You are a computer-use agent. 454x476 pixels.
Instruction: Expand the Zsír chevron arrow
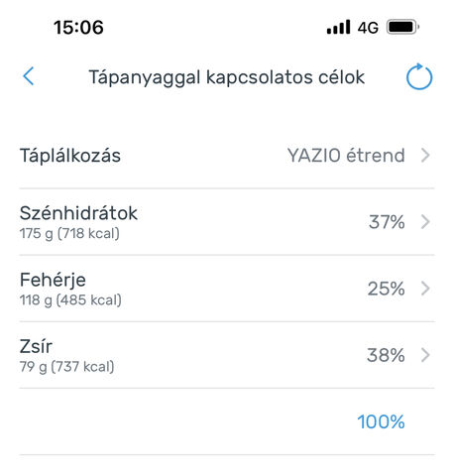pos(425,355)
